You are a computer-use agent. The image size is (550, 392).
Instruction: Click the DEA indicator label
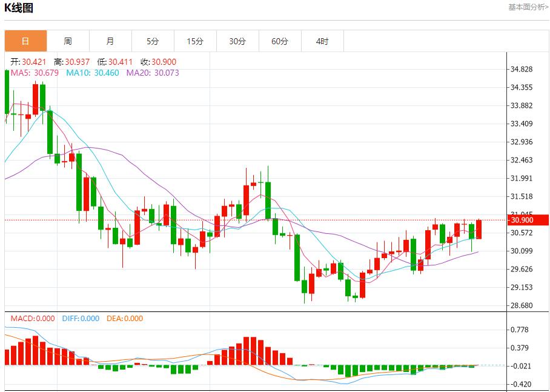coord(125,318)
